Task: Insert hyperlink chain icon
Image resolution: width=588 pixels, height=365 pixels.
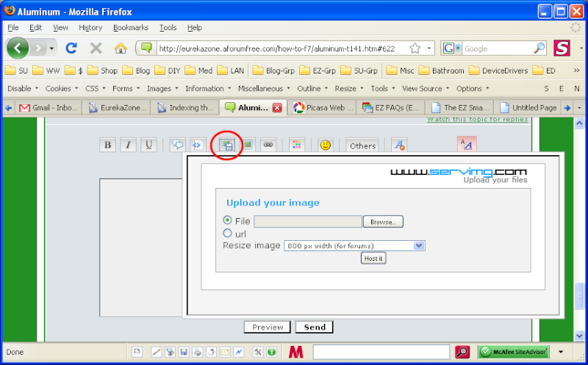Action: 268,145
